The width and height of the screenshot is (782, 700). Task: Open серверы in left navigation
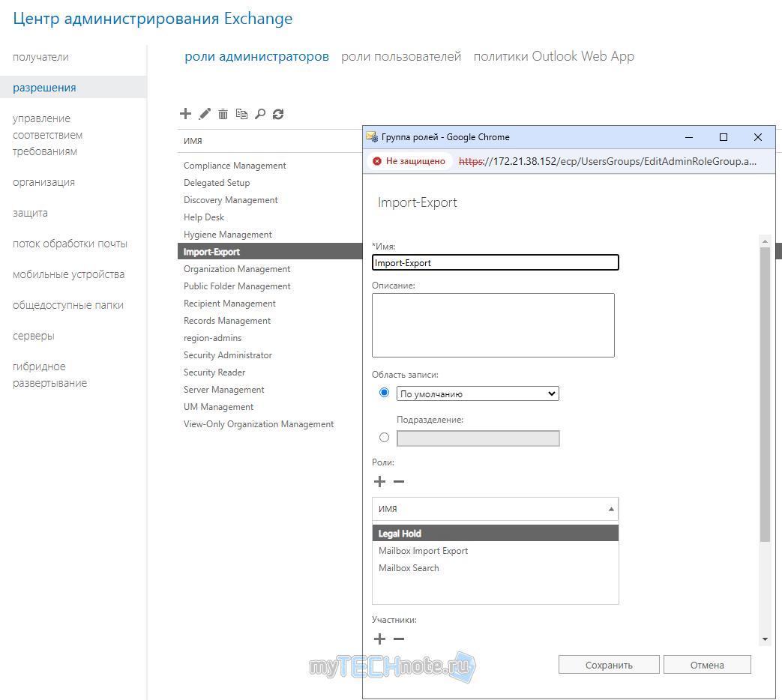click(34, 336)
